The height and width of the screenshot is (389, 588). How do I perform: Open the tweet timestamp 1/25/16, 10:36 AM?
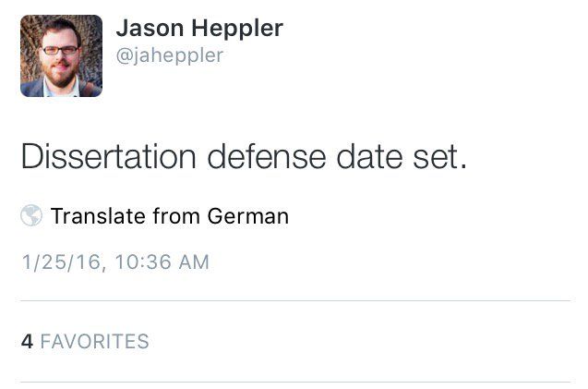(115, 262)
